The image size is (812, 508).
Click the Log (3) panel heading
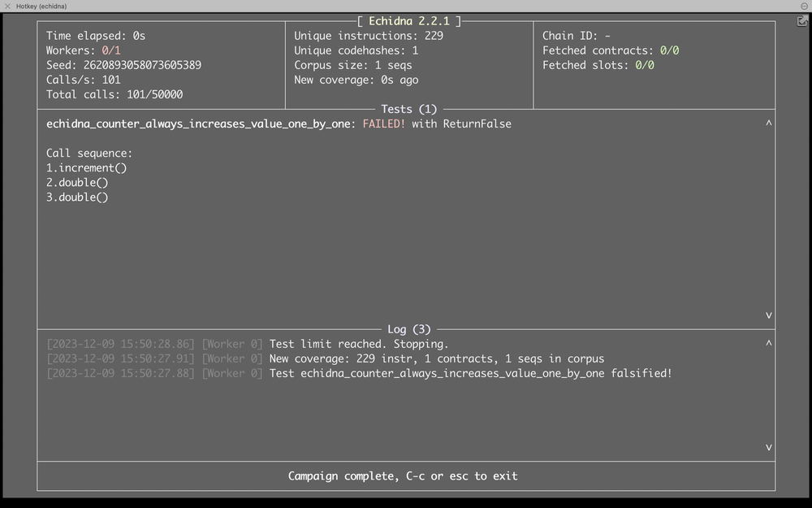coord(409,330)
